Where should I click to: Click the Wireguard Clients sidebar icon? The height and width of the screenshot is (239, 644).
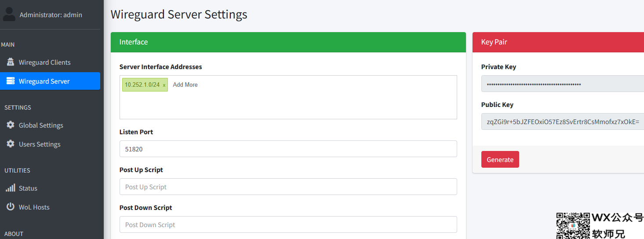(x=11, y=62)
